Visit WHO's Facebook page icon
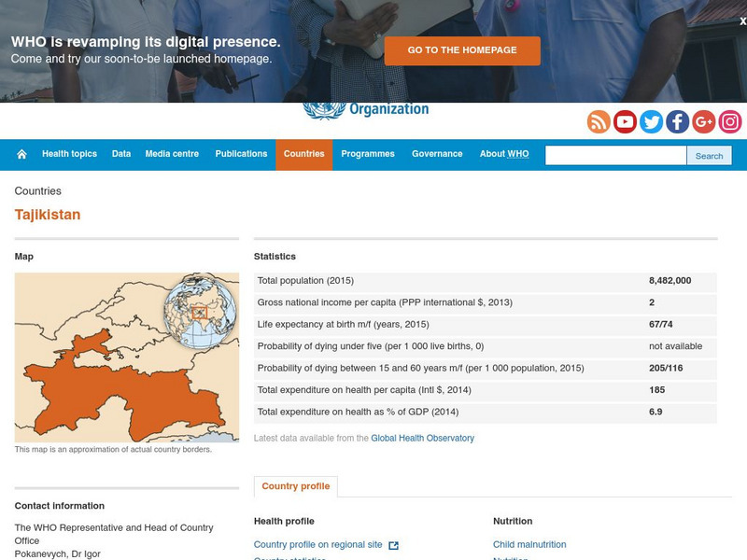Viewport: 747px width, 560px height. pyautogui.click(x=677, y=120)
